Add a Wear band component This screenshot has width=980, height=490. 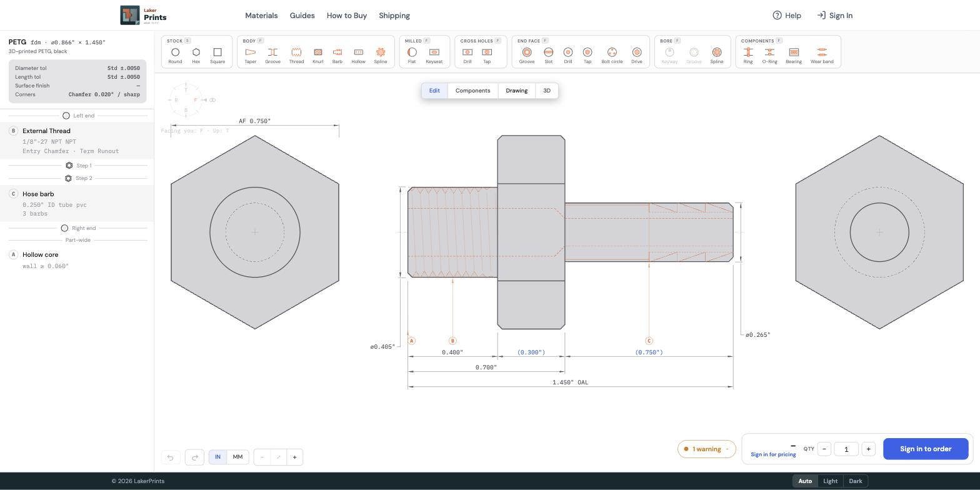[x=822, y=55]
